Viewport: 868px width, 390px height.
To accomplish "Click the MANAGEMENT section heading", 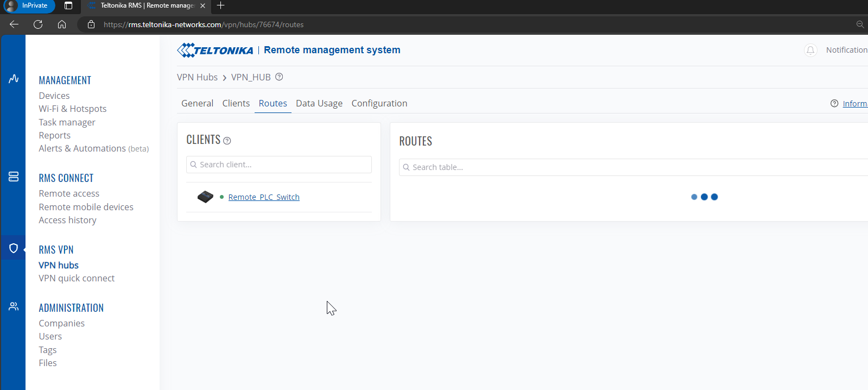I will click(65, 80).
